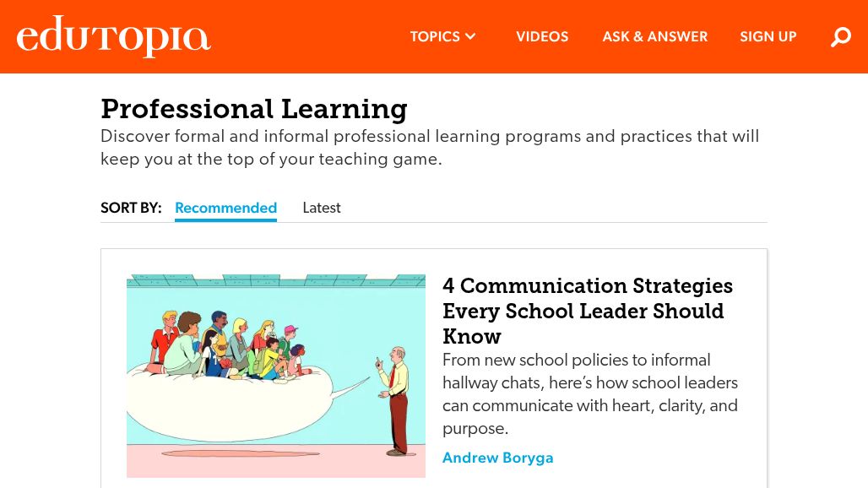Click the students group in the illustration

coord(228,344)
